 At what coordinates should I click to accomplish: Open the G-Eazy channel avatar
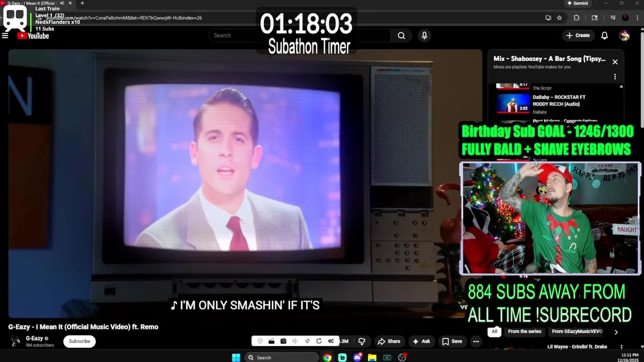16,341
